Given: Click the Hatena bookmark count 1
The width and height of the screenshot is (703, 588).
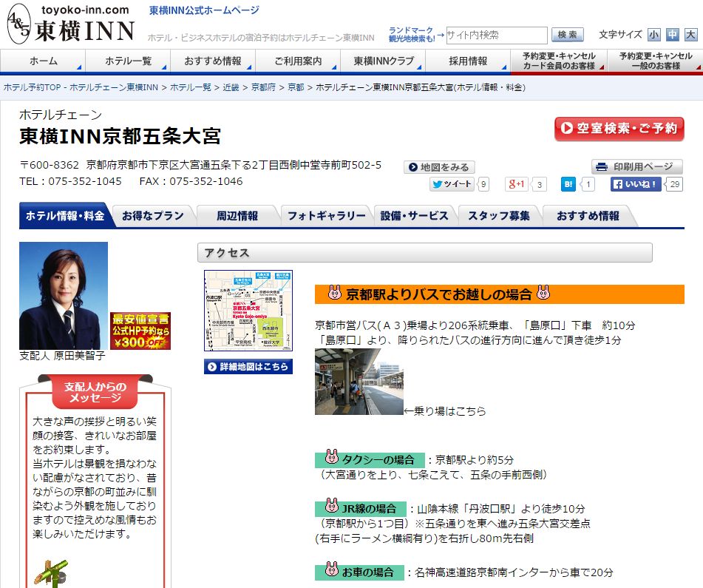Looking at the screenshot, I should 588,184.
